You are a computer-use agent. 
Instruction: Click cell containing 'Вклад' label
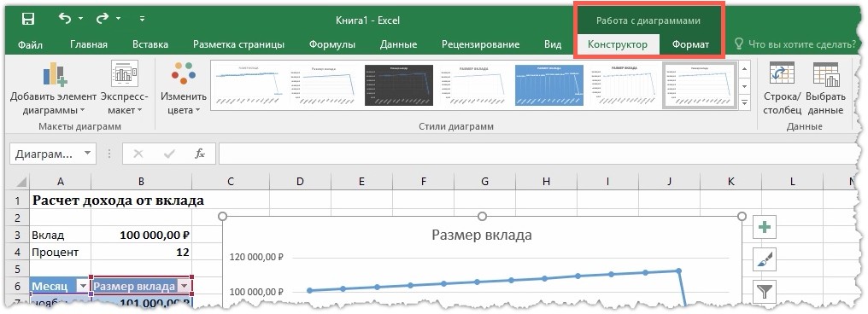coord(61,235)
